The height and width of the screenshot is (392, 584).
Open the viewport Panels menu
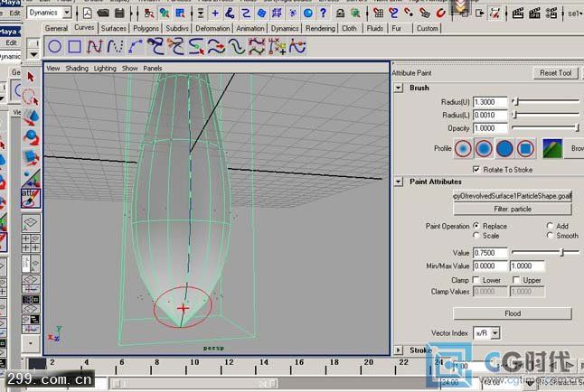(x=153, y=68)
